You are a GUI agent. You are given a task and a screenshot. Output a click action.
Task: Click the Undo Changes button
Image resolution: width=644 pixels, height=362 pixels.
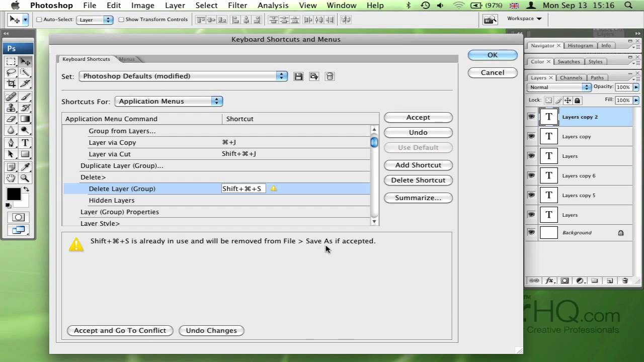[x=211, y=331]
